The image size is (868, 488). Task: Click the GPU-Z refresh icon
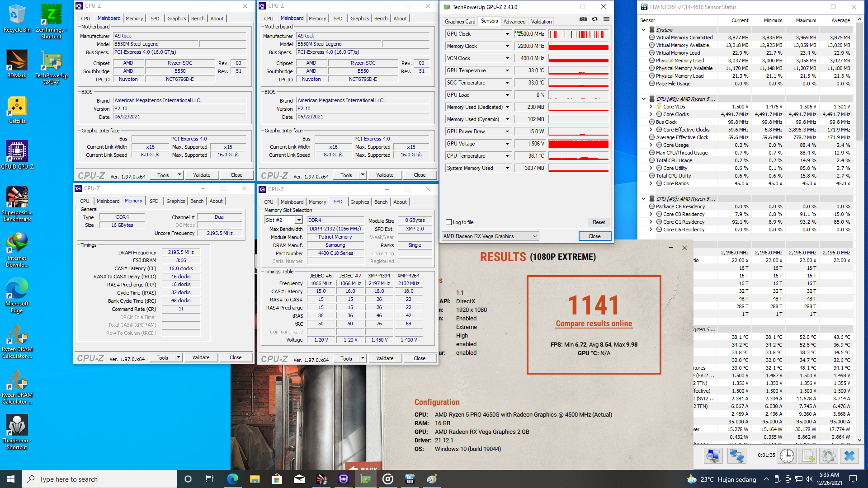click(594, 19)
